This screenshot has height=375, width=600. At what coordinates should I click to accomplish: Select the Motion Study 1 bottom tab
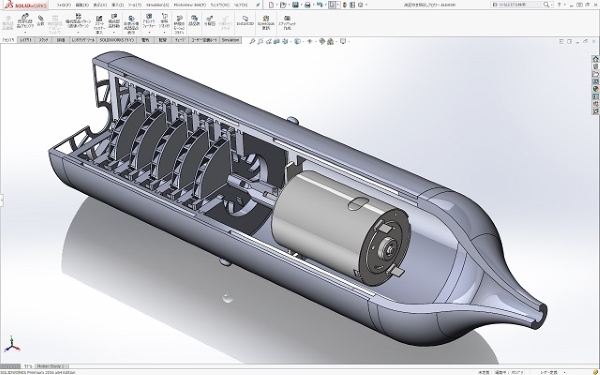tap(51, 366)
